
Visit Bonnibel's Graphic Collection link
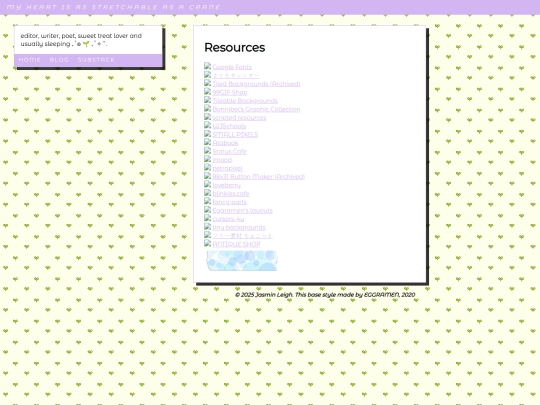[x=256, y=109]
